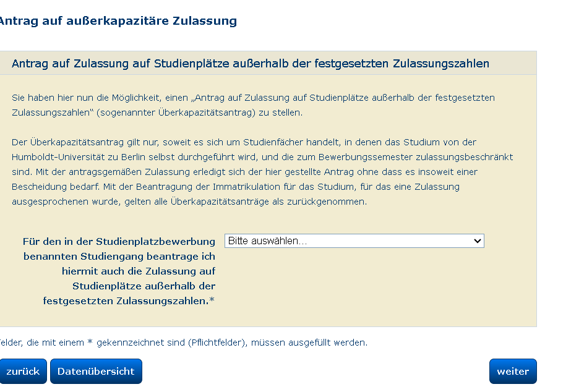Click the 'weiter' button

[513, 371]
